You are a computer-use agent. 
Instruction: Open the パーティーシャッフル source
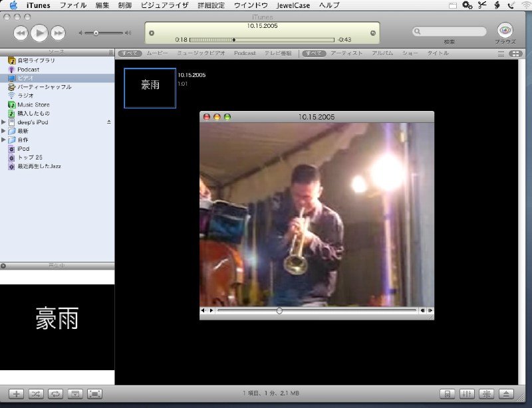[44, 87]
